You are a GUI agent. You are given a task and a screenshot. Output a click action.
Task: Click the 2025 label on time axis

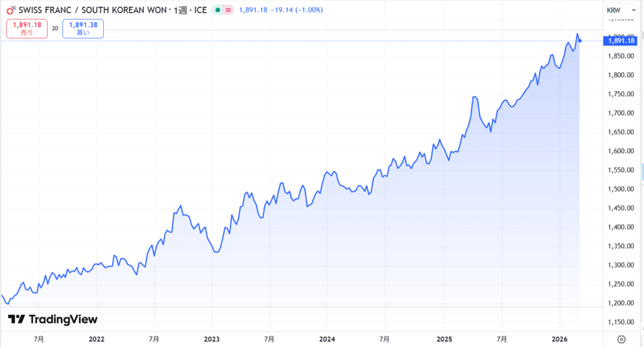(444, 339)
